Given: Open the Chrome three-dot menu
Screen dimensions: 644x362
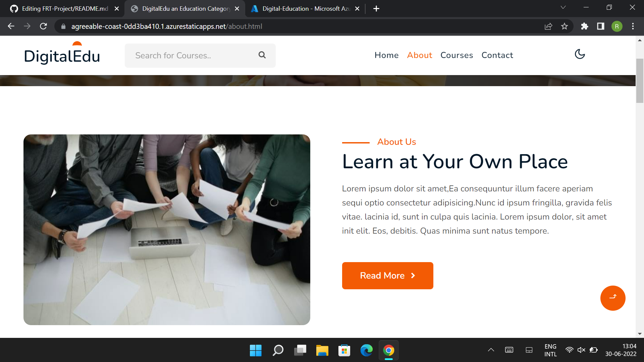Looking at the screenshot, I should pyautogui.click(x=633, y=26).
